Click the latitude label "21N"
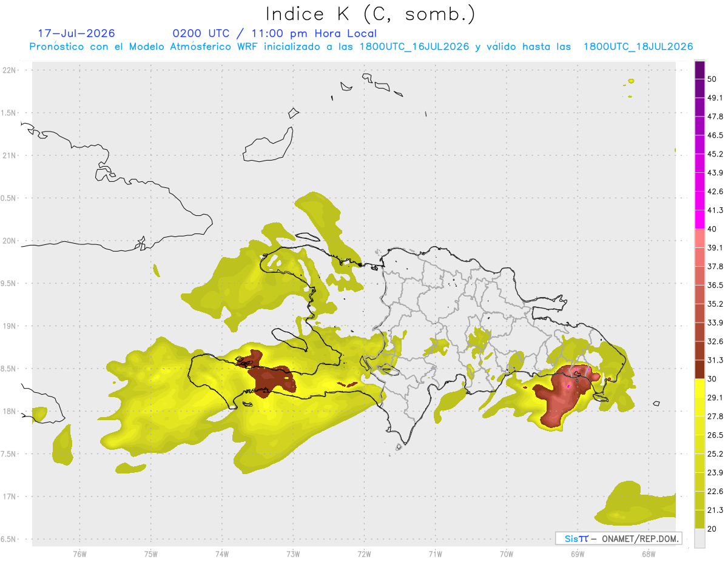This screenshot has width=728, height=562. (x=10, y=156)
